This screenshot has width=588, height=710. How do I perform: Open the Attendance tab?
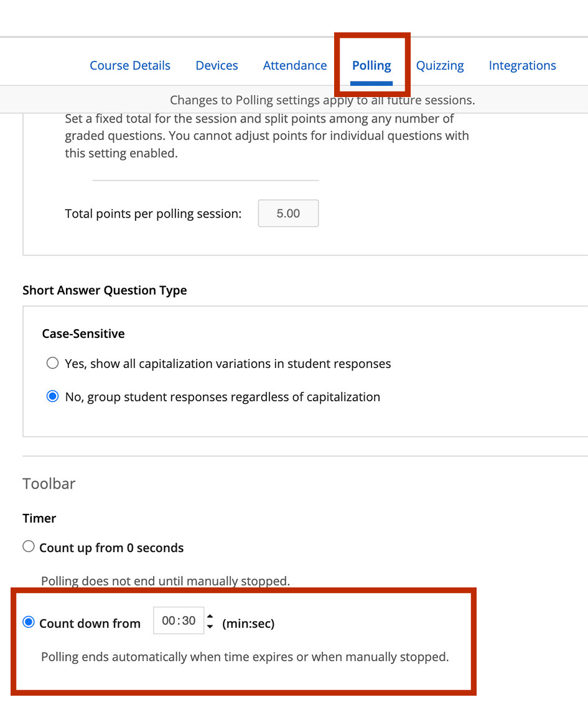point(295,66)
